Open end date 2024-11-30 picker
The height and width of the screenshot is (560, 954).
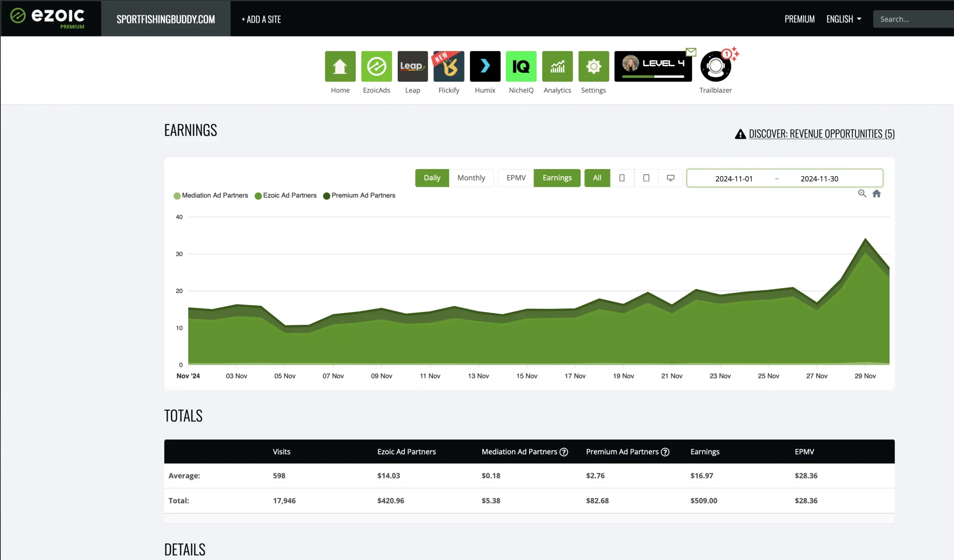(819, 179)
